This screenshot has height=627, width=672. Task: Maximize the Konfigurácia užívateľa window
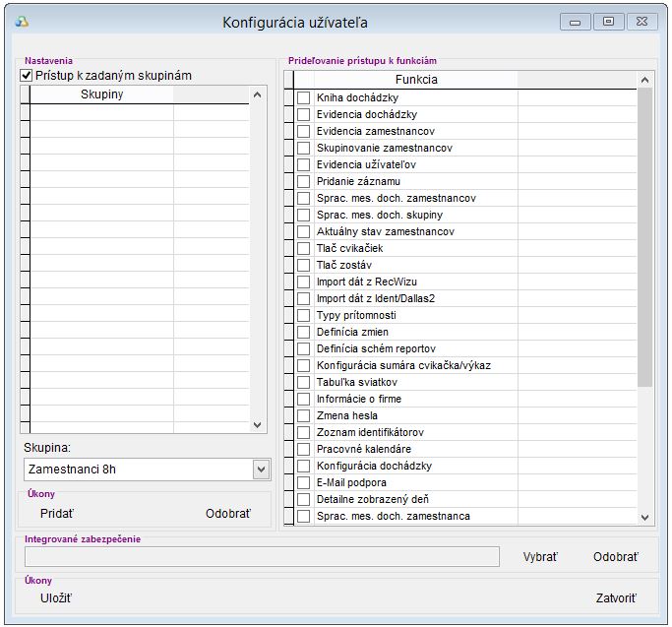608,22
